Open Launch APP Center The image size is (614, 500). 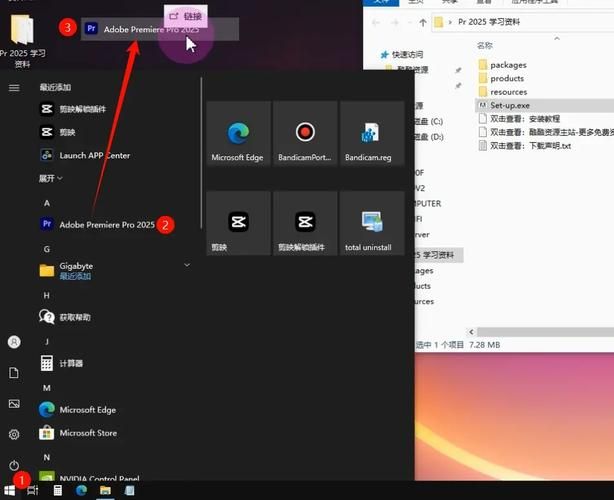(85, 155)
